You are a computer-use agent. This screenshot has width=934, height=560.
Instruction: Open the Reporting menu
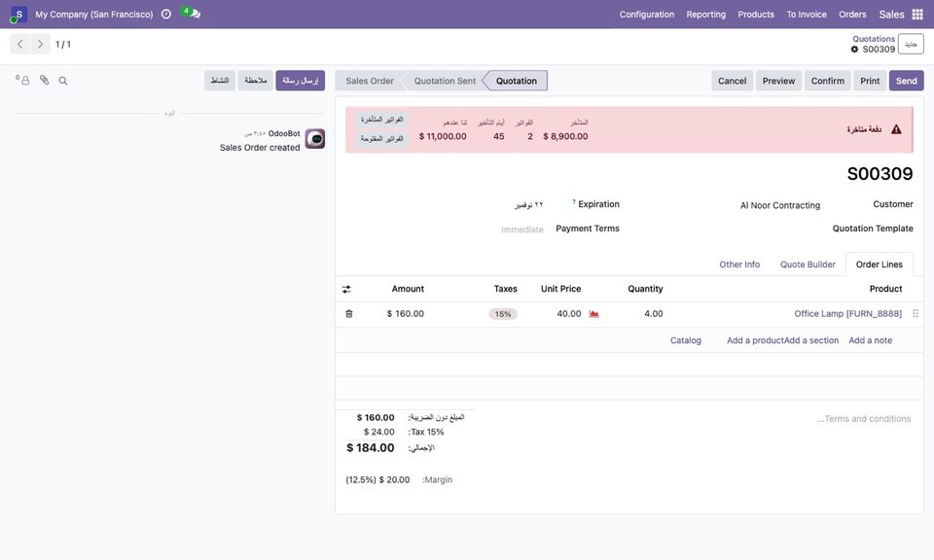[706, 15]
